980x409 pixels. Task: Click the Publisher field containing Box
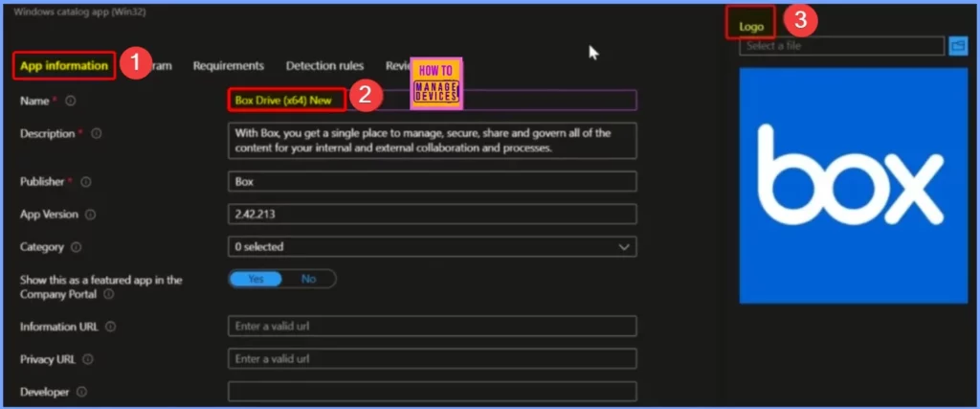(x=433, y=181)
